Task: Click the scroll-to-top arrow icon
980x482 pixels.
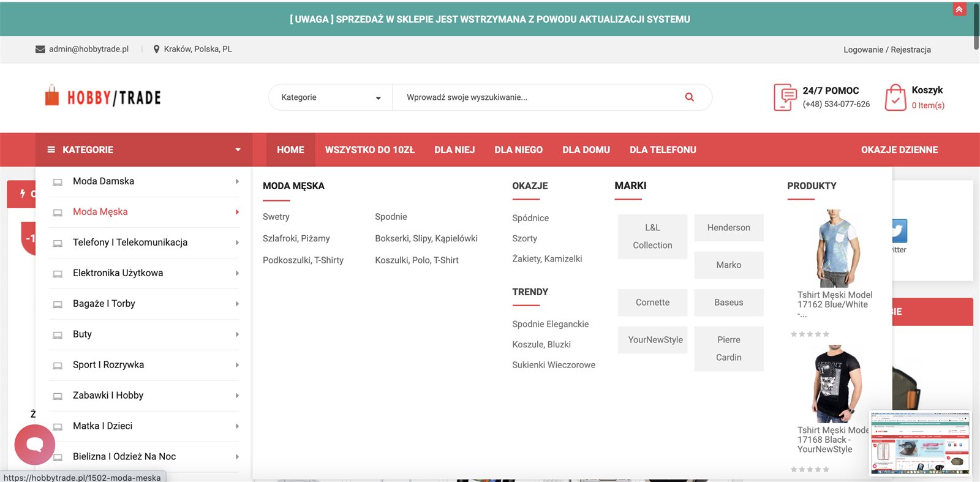Action: pos(959,9)
